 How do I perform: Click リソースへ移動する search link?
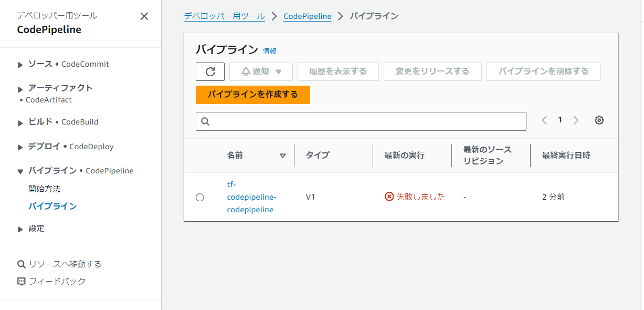59,264
